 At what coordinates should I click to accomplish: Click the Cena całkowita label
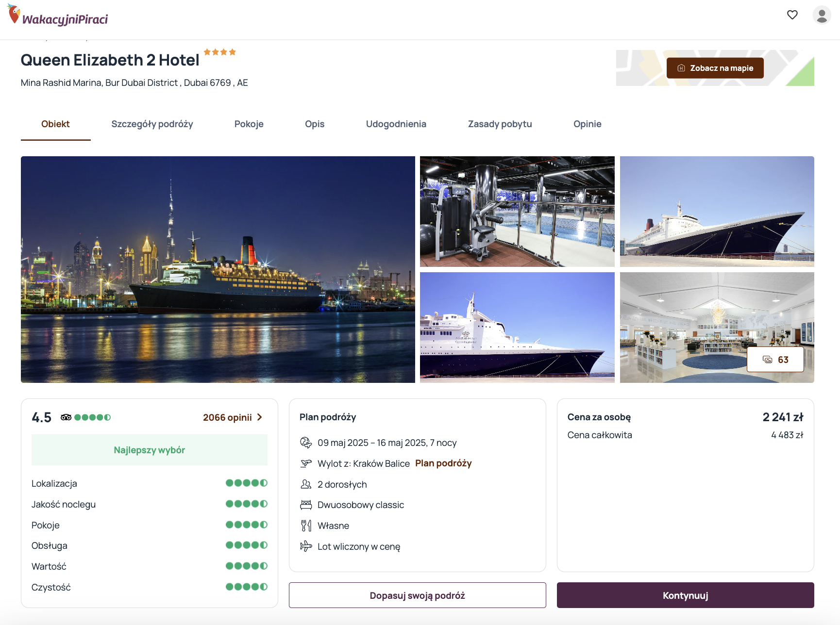pos(600,435)
